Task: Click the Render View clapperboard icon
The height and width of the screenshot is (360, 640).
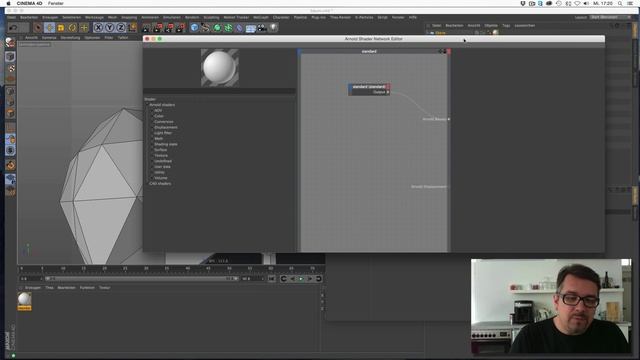Action: [x=147, y=28]
